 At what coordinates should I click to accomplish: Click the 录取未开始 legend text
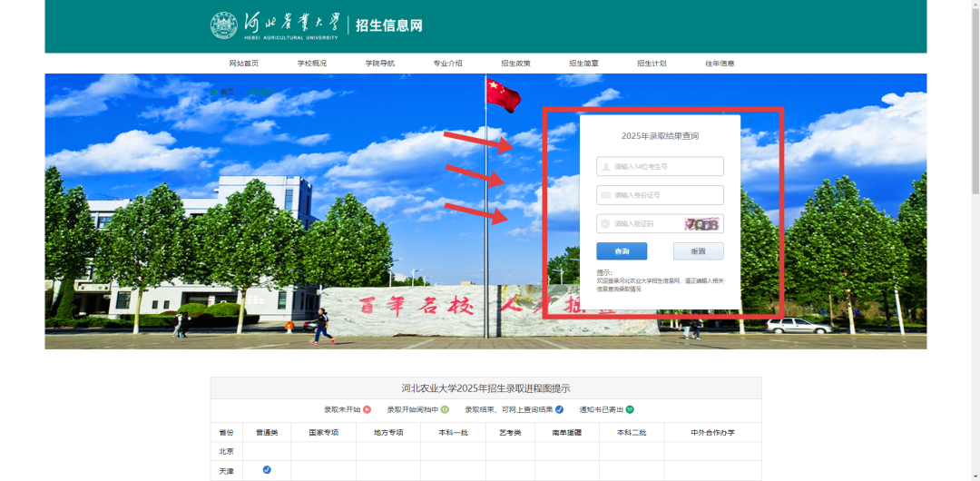(x=342, y=409)
